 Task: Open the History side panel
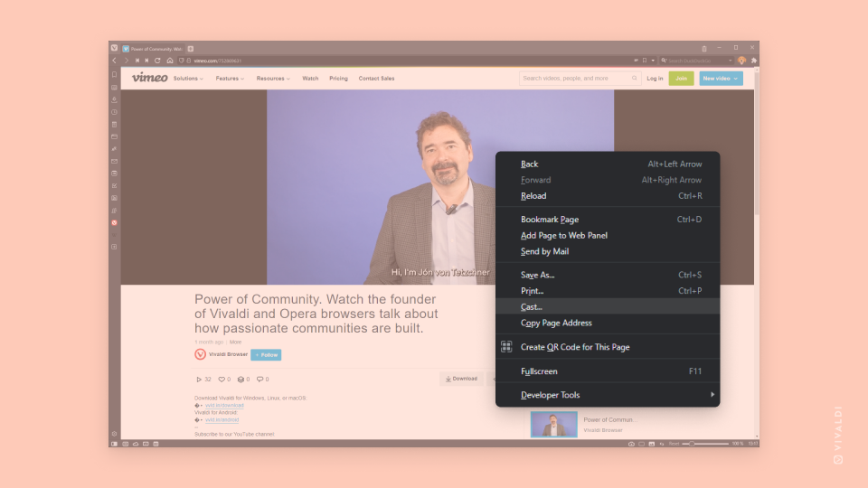pyautogui.click(x=114, y=112)
